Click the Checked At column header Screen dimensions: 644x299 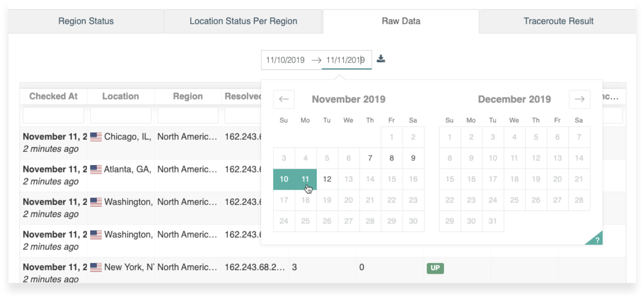(53, 96)
